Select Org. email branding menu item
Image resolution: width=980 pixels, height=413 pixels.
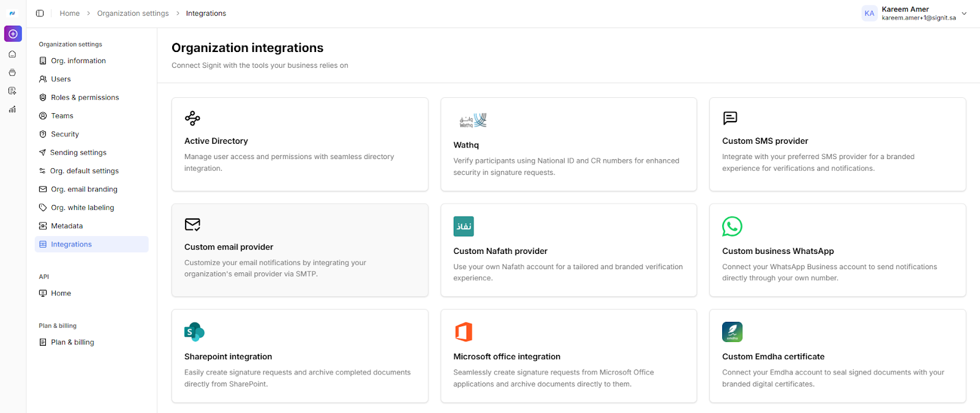click(x=84, y=189)
